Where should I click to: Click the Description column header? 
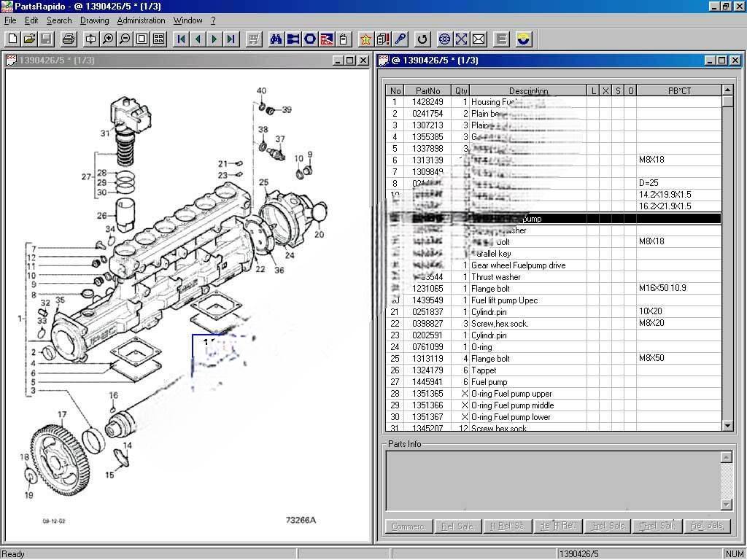pos(528,90)
